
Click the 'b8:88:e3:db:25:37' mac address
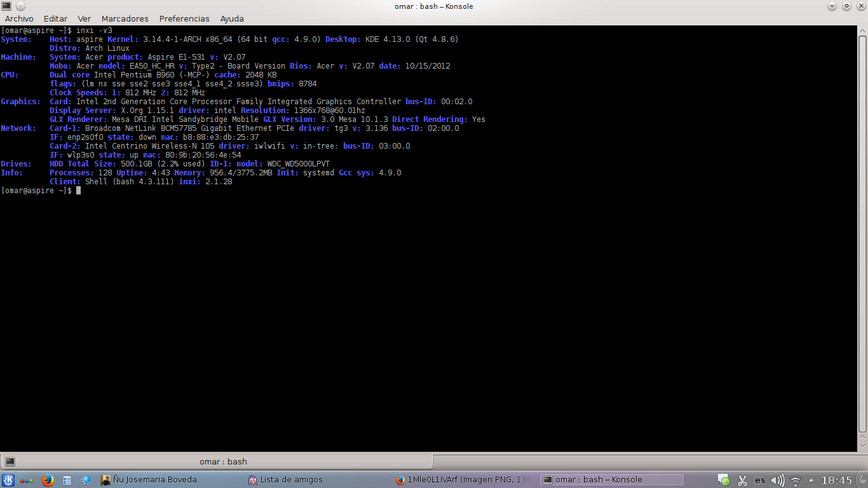[221, 137]
